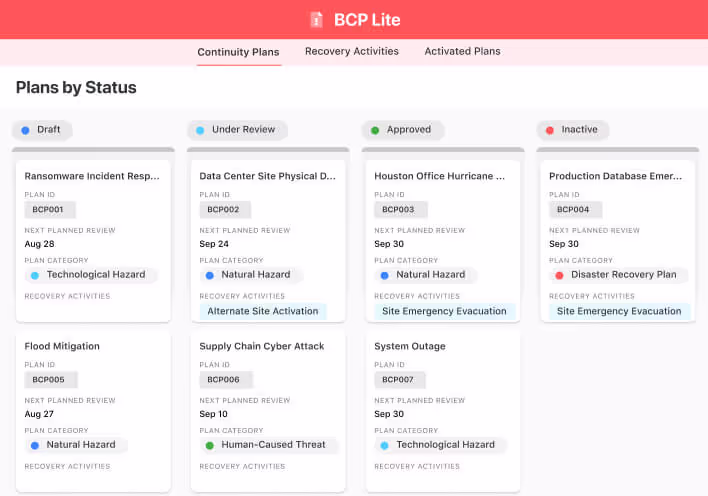Click the BCP Lite logo icon

(x=317, y=19)
